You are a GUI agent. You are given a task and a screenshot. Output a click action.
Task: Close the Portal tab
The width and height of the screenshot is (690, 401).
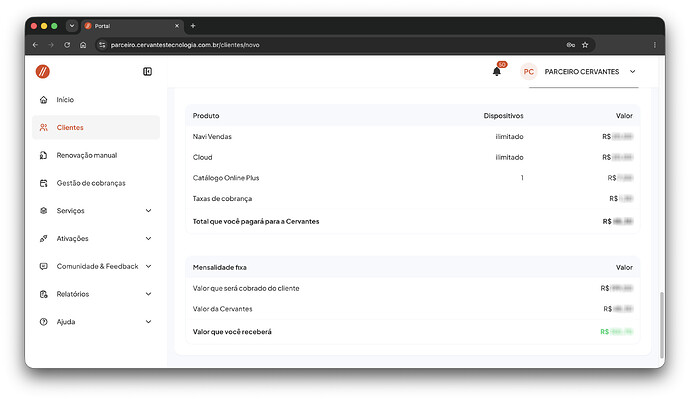tap(177, 26)
